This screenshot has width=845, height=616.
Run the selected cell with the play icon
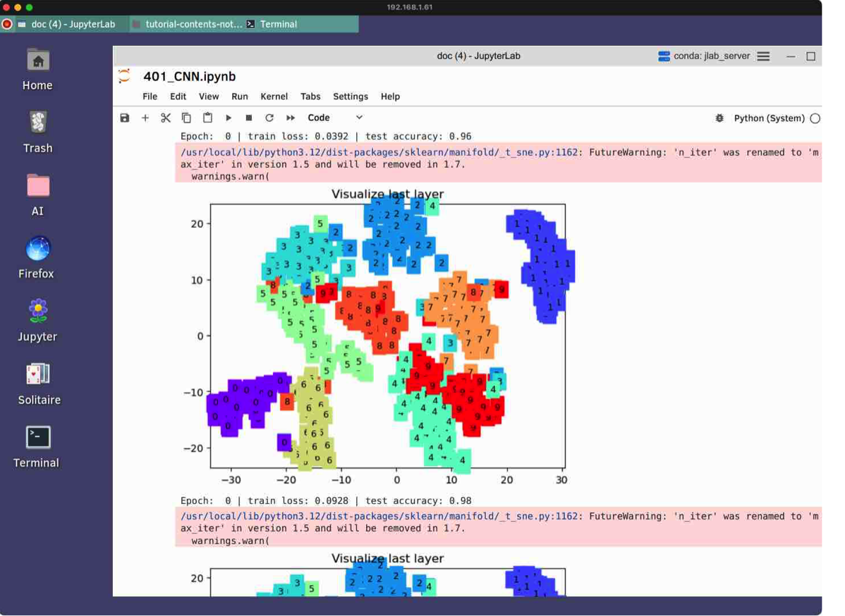click(229, 118)
